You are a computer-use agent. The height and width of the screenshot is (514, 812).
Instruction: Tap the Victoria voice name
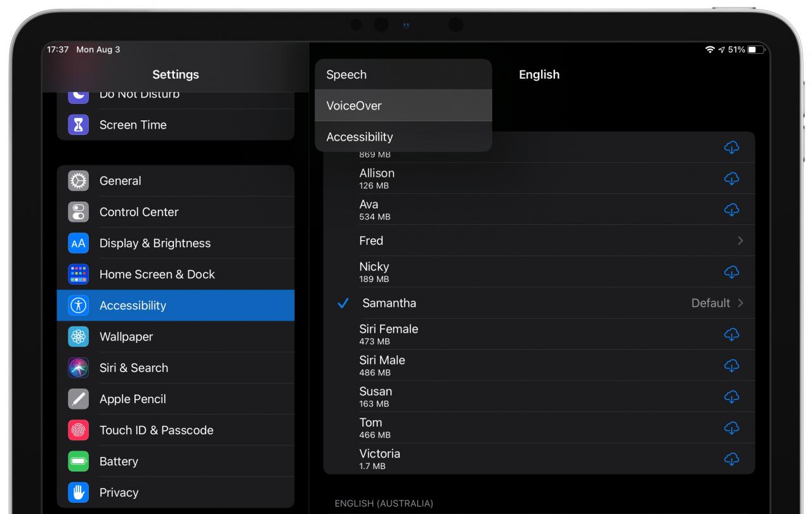pos(379,454)
